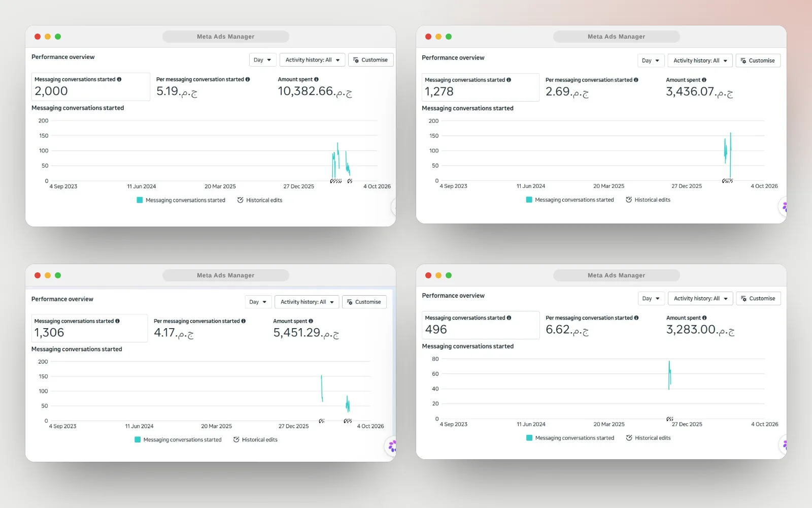
Task: Click info icon beside Messaging conversations started, 496 card
Action: 509,317
